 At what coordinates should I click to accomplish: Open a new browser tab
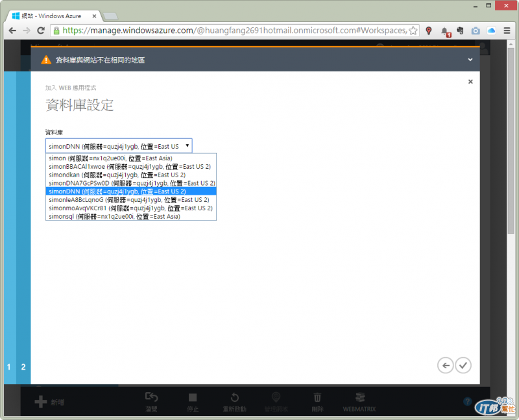click(110, 16)
